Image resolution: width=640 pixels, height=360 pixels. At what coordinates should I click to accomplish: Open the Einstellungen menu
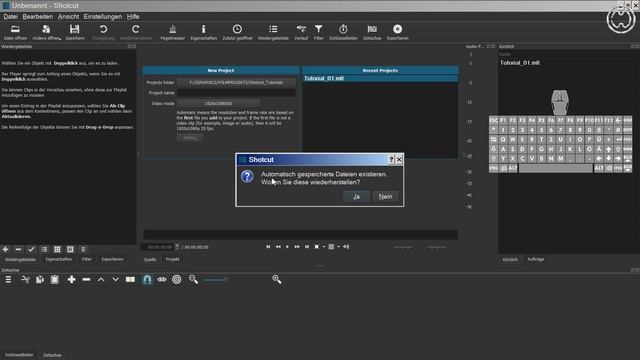(102, 17)
